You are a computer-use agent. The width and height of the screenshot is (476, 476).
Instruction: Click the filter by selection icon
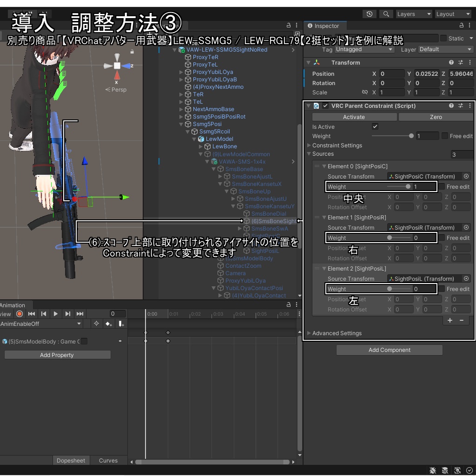click(97, 324)
